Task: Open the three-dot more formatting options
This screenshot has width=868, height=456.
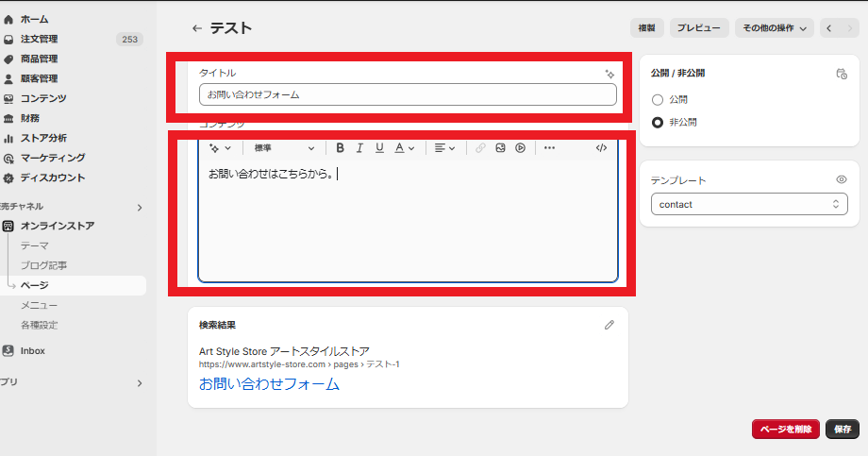Action: [549, 148]
